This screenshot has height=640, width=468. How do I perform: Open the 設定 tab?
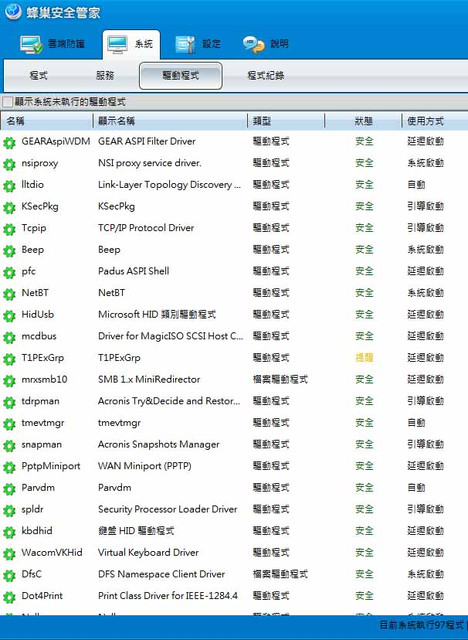click(x=198, y=44)
